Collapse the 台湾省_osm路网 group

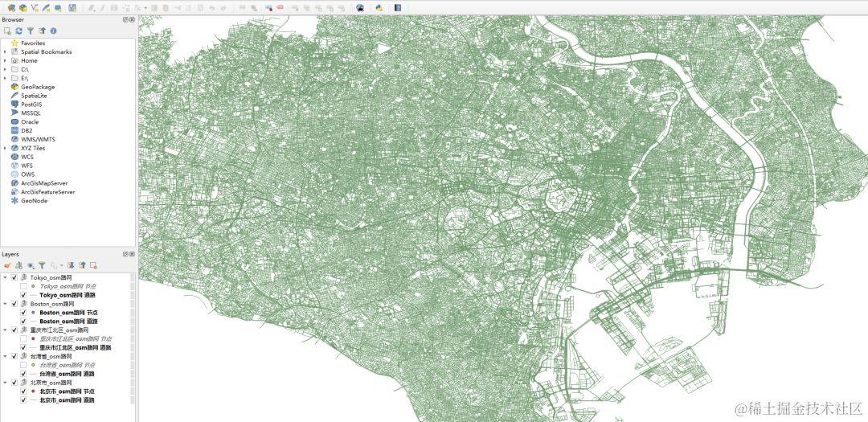tap(6, 356)
